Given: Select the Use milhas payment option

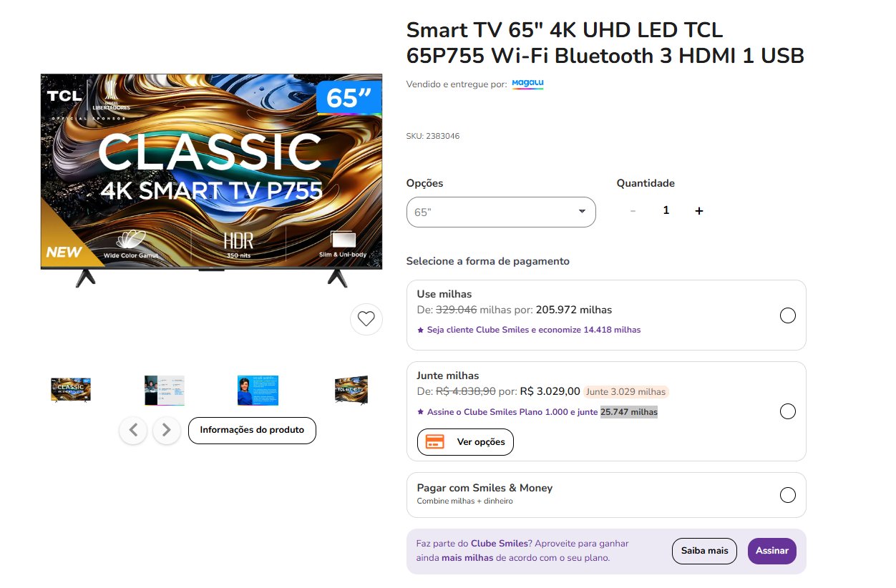Looking at the screenshot, I should (x=788, y=315).
